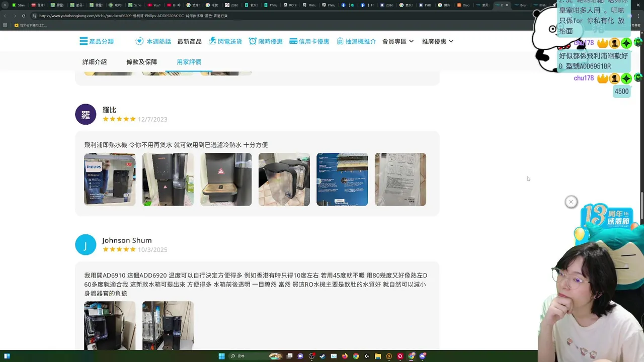Switch to the 條款及保障 tab
The height and width of the screenshot is (362, 644).
[141, 62]
